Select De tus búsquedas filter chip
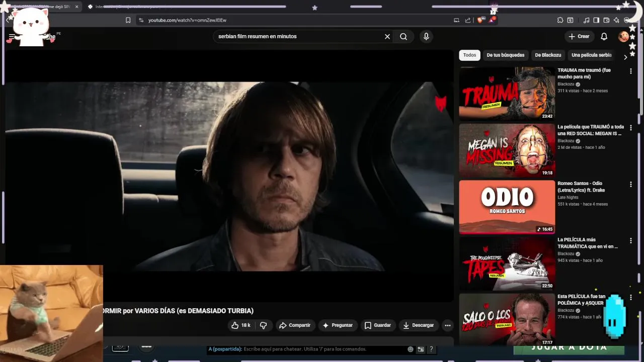Screen dimensions: 644x362 click(505, 55)
